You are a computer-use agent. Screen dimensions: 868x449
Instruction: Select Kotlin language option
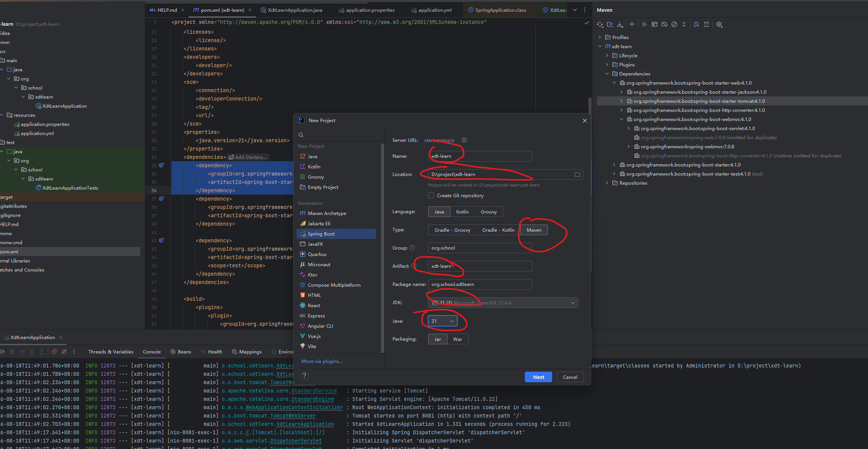462,212
